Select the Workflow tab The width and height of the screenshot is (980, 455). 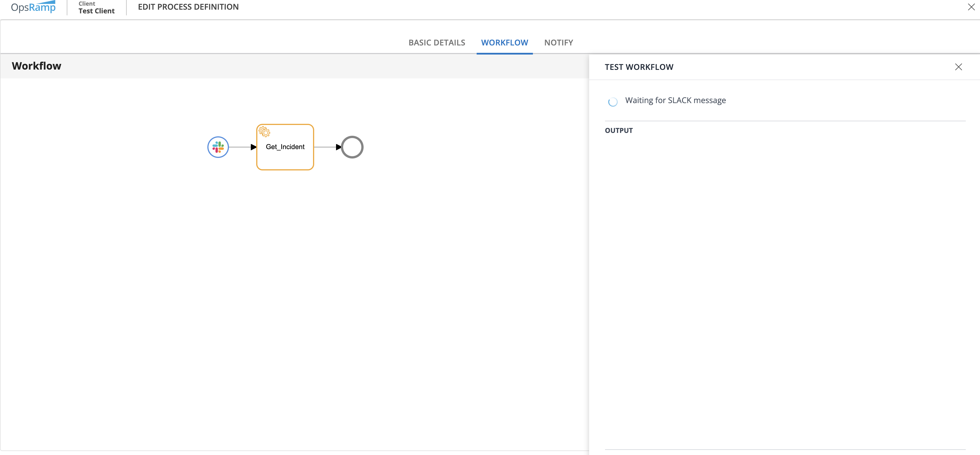coord(504,43)
